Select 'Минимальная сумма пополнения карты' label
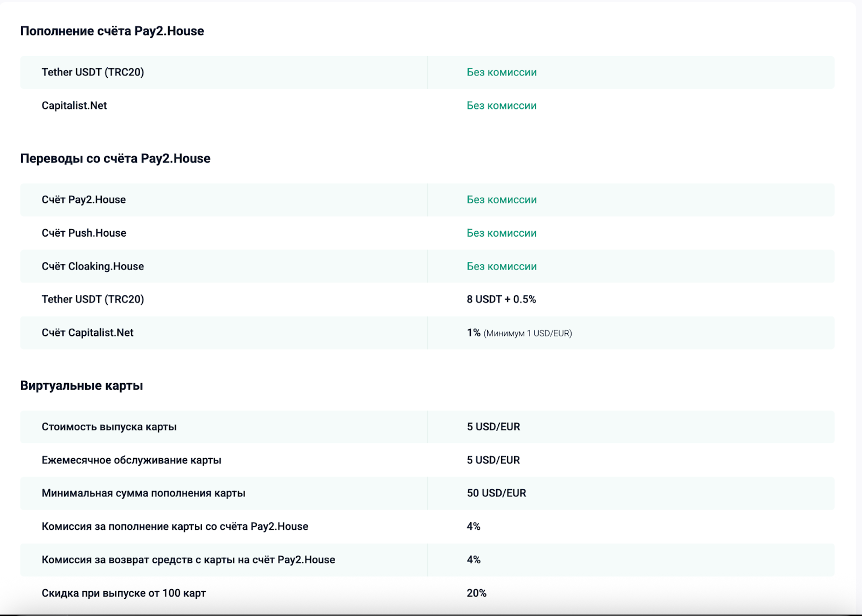862x616 pixels. point(143,493)
